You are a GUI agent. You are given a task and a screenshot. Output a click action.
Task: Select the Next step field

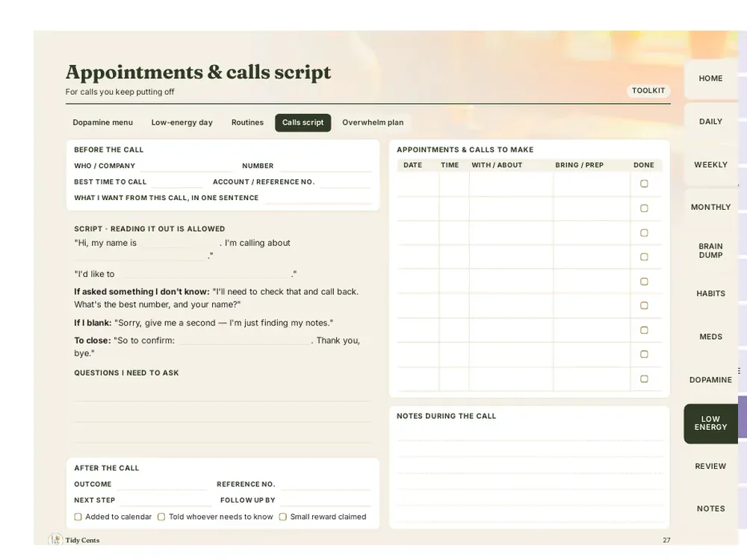tap(165, 500)
